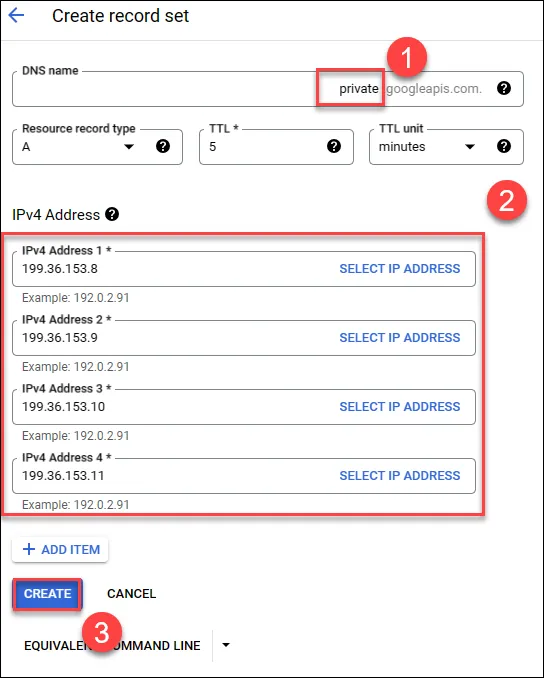Viewport: 544px width, 678px height.
Task: Click Select IP Address for Address 2
Action: click(x=400, y=337)
